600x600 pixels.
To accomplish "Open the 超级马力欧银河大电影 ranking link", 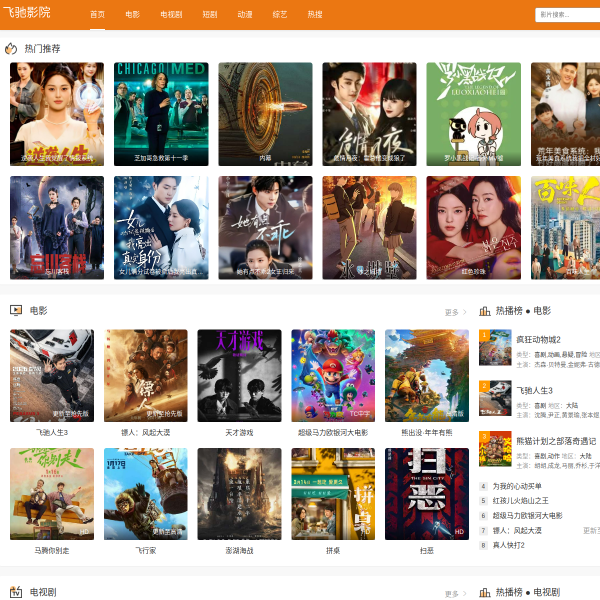I will [527, 515].
